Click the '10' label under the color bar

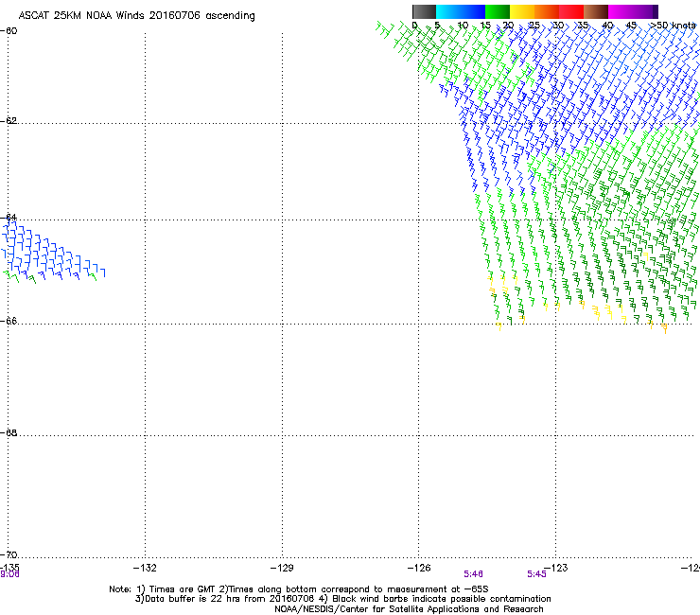[x=463, y=26]
